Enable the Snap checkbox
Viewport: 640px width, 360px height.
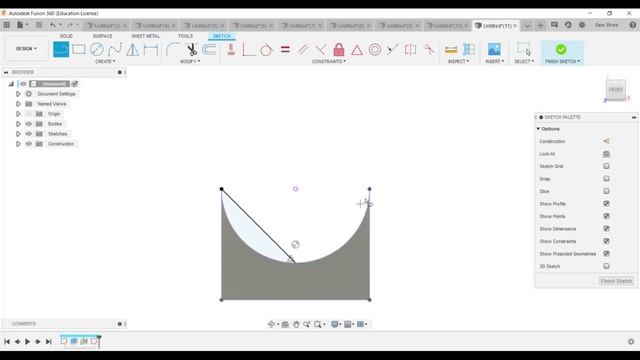tap(606, 178)
